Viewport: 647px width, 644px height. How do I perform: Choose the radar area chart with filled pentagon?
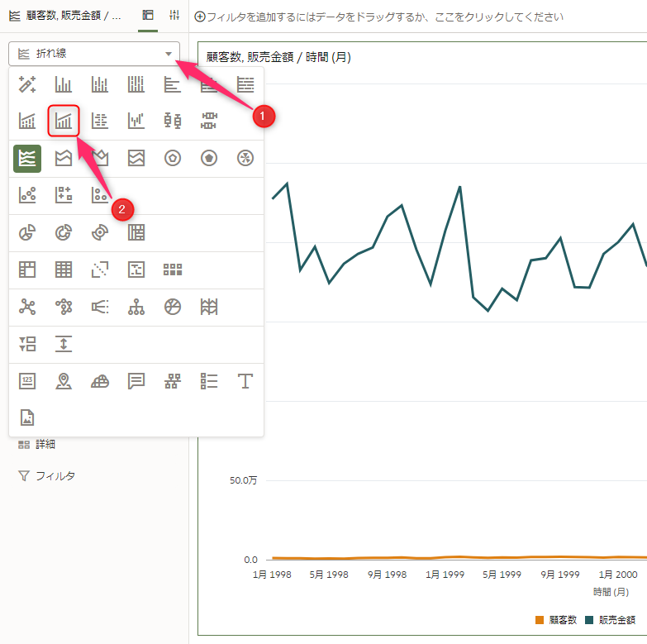tap(209, 158)
